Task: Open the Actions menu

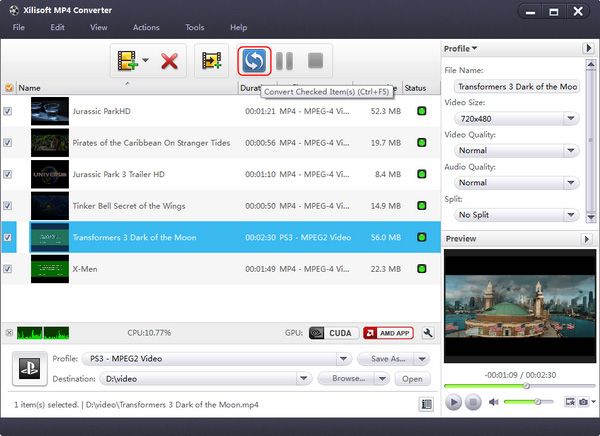Action: [146, 28]
